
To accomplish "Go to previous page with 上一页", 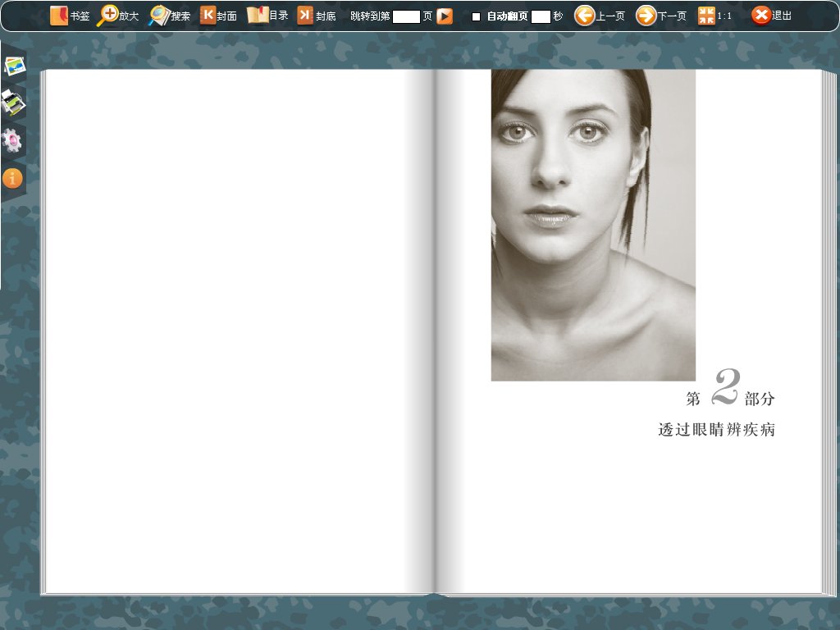I will [600, 16].
